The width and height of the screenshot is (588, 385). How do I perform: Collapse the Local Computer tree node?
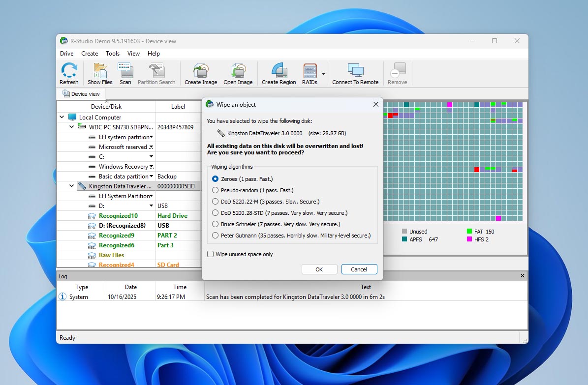[x=62, y=117]
